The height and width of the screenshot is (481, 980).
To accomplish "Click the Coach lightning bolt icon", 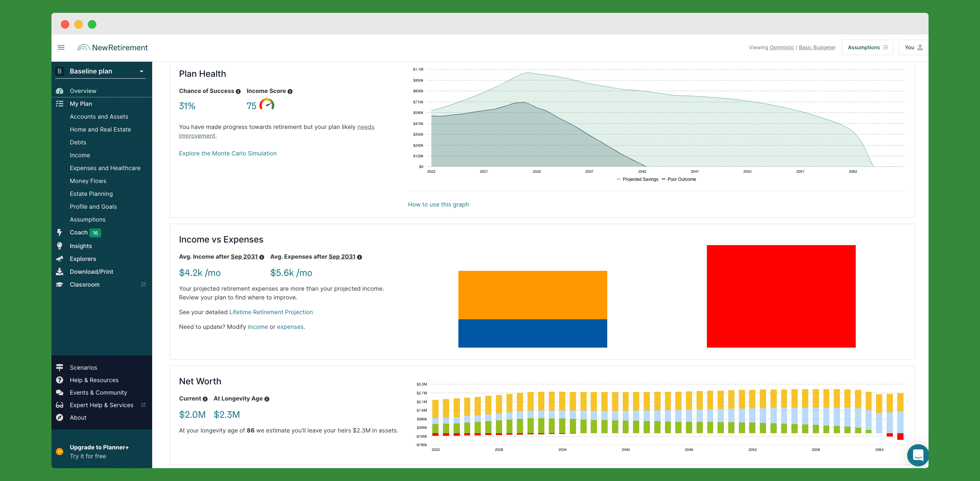I will [60, 232].
